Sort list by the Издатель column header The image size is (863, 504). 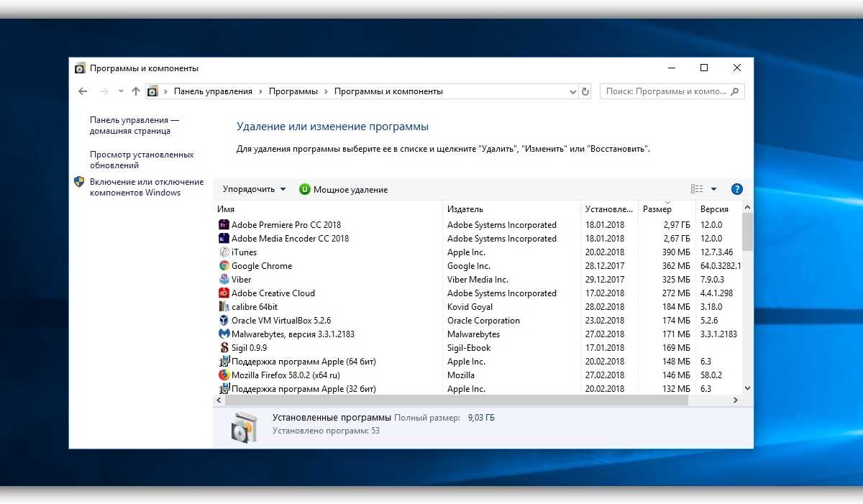tap(465, 209)
